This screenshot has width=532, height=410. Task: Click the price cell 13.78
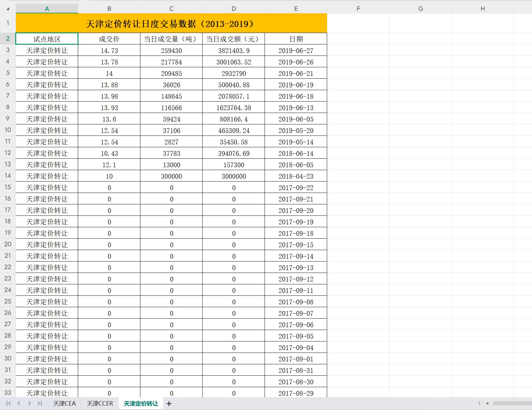pos(109,62)
